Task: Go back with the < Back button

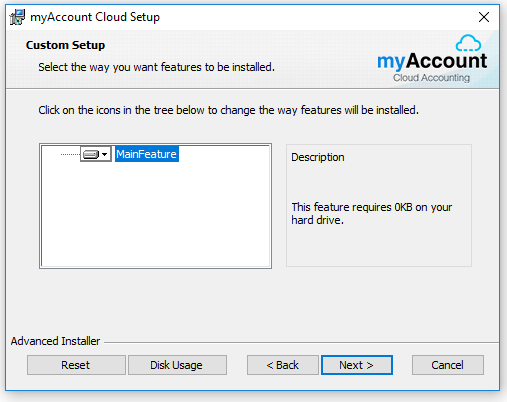Action: coord(283,365)
